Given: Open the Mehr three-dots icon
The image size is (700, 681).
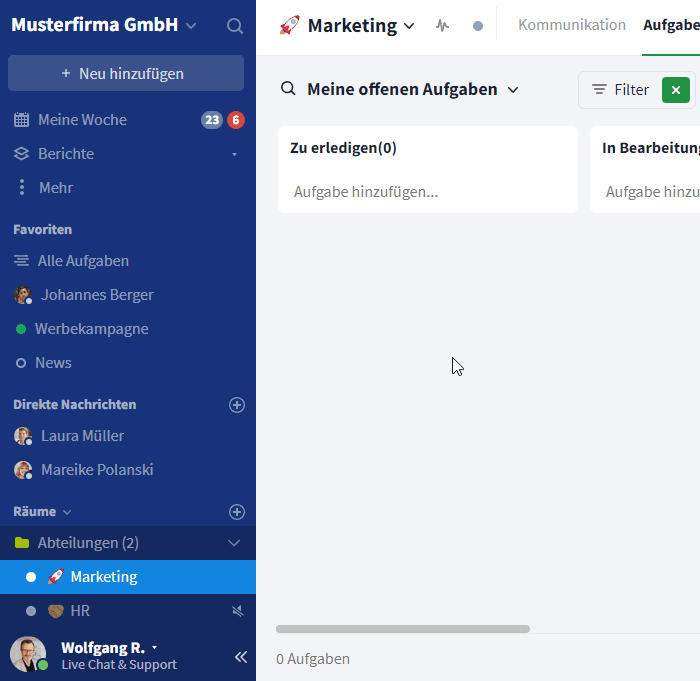Looking at the screenshot, I should coord(21,188).
